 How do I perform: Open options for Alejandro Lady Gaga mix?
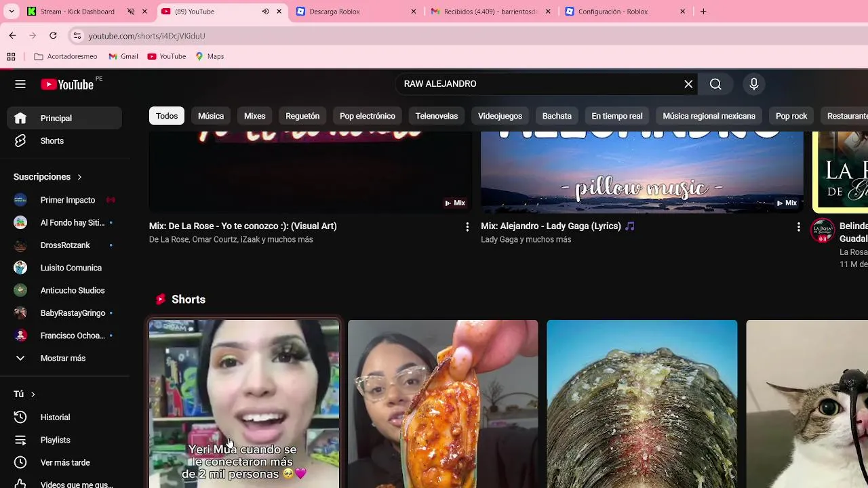tap(798, 227)
